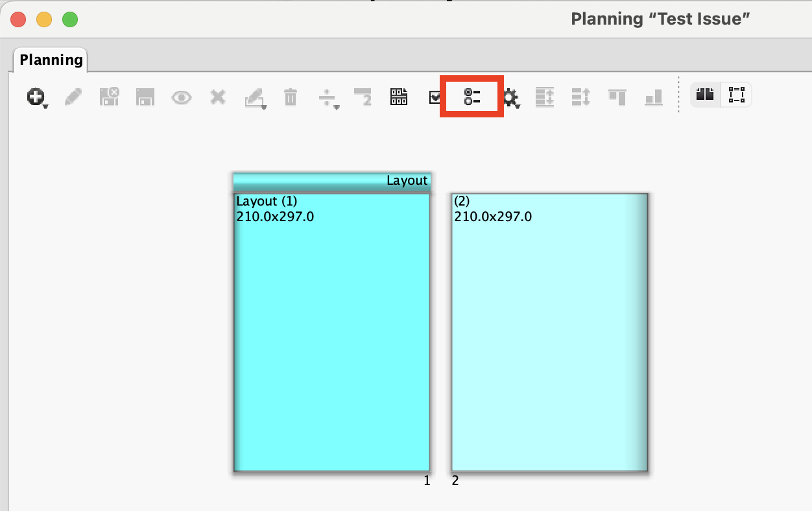
Task: Click the radio options list icon
Action: tap(472, 97)
